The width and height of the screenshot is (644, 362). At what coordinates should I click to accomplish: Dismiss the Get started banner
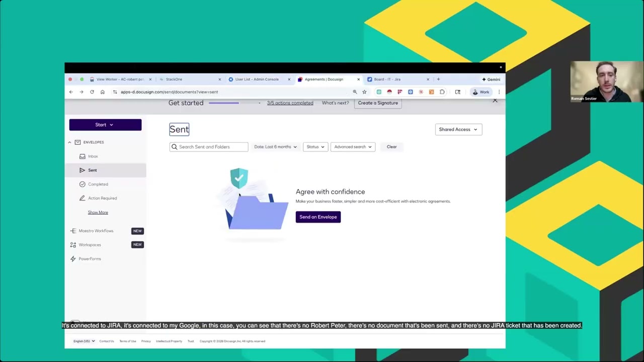[x=495, y=101]
